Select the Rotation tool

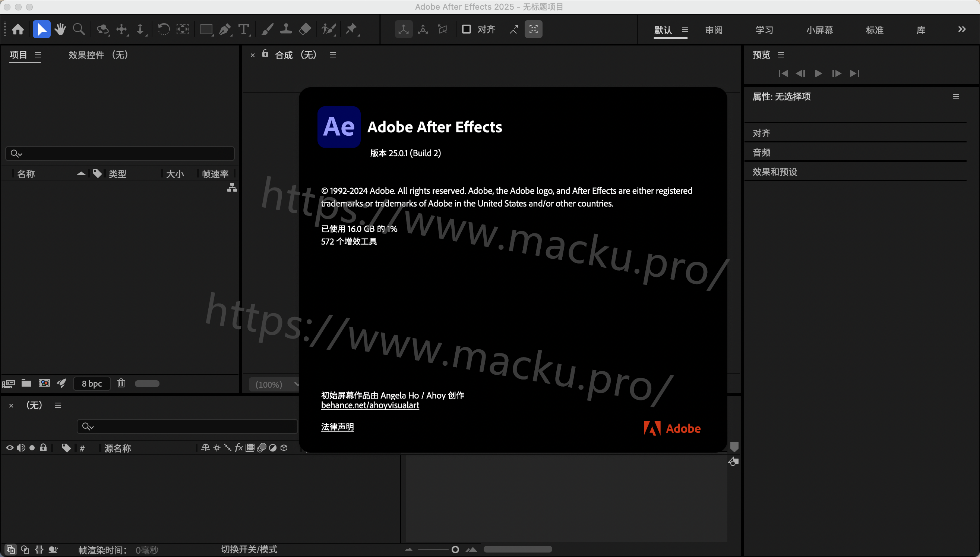(x=164, y=29)
